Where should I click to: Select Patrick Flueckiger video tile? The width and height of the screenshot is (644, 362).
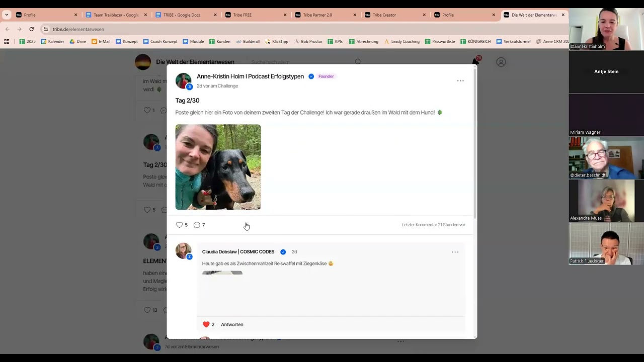[606, 243]
